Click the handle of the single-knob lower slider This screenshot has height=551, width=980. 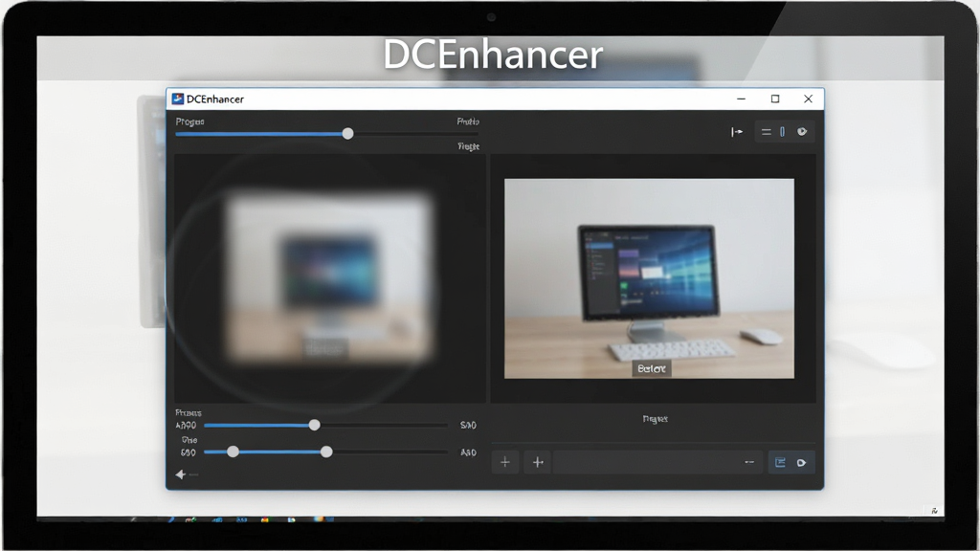pos(314,425)
